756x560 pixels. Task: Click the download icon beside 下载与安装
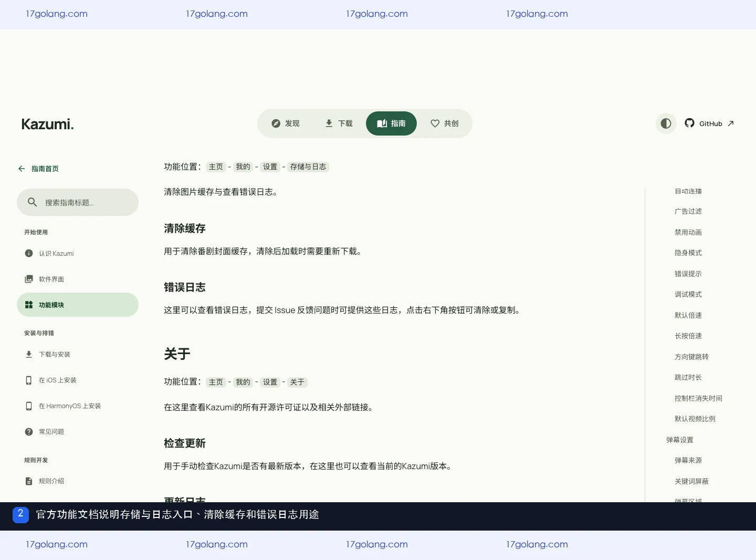coord(29,354)
